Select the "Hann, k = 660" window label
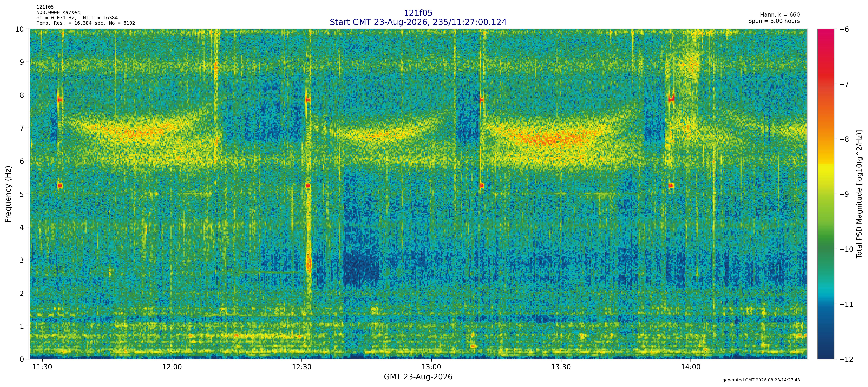The height and width of the screenshot is (387, 868). click(780, 15)
